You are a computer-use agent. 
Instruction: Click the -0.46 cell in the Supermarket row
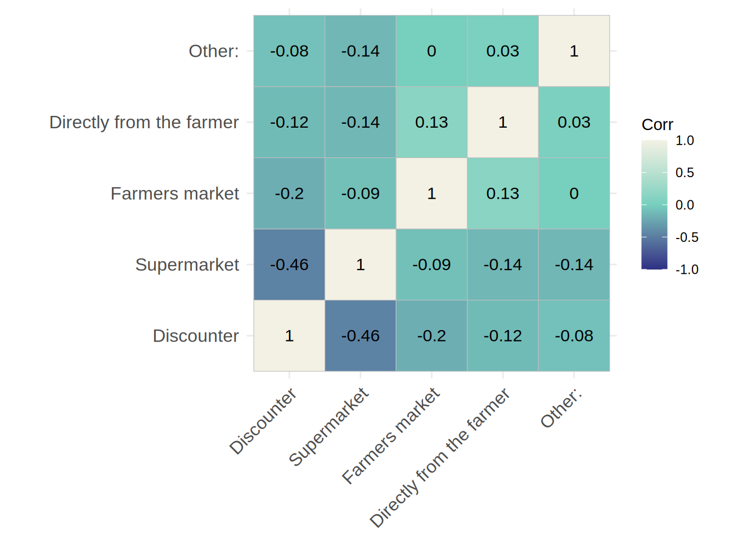tap(289, 264)
